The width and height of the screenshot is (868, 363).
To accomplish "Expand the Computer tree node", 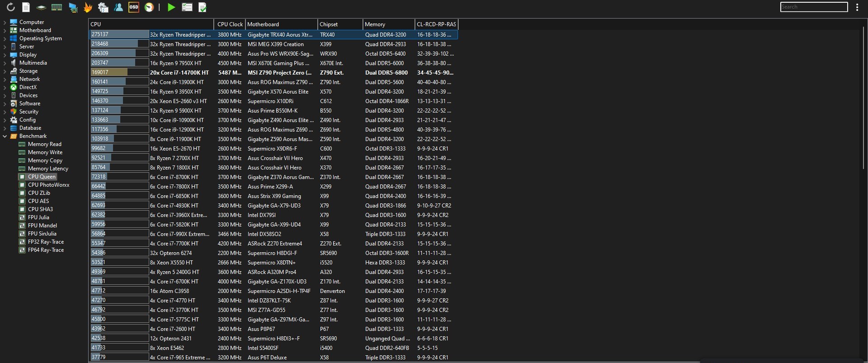I will 5,22.
